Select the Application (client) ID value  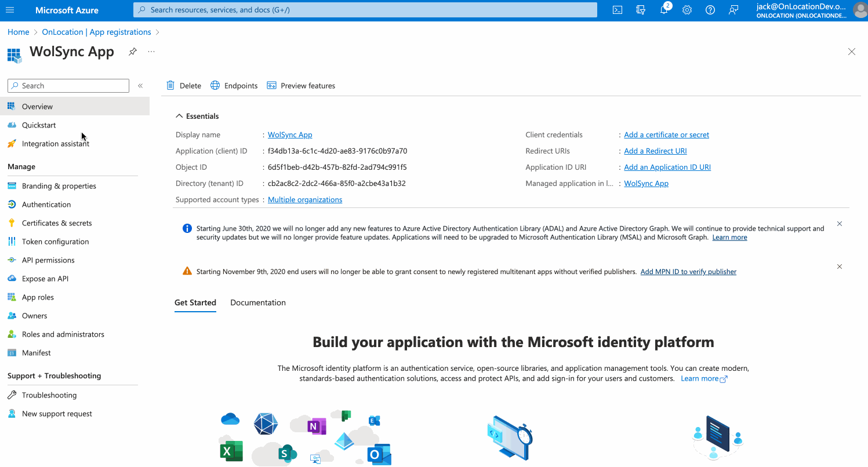click(337, 151)
